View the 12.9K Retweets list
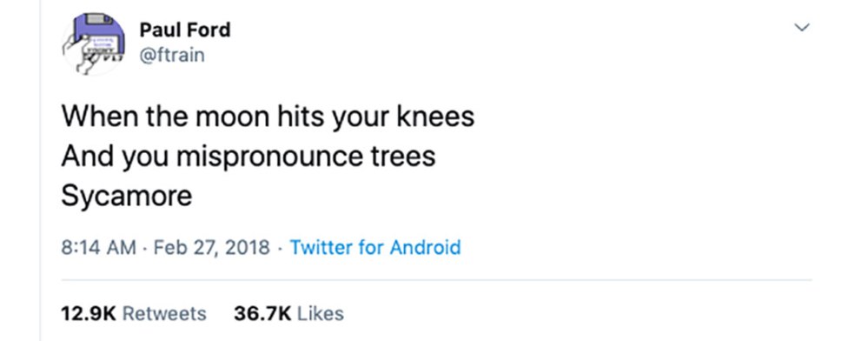Screen dimensions: 868x341 [x=134, y=313]
